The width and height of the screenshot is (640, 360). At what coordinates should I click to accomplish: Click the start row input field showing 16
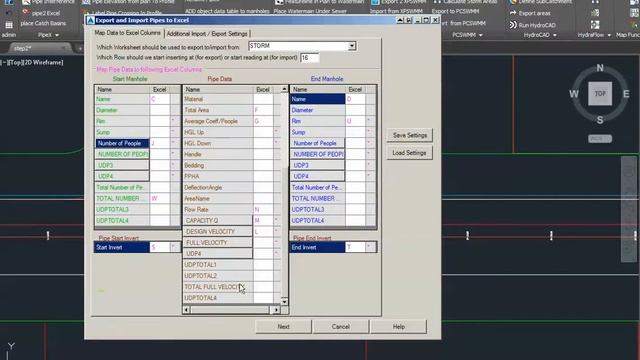pyautogui.click(x=309, y=58)
